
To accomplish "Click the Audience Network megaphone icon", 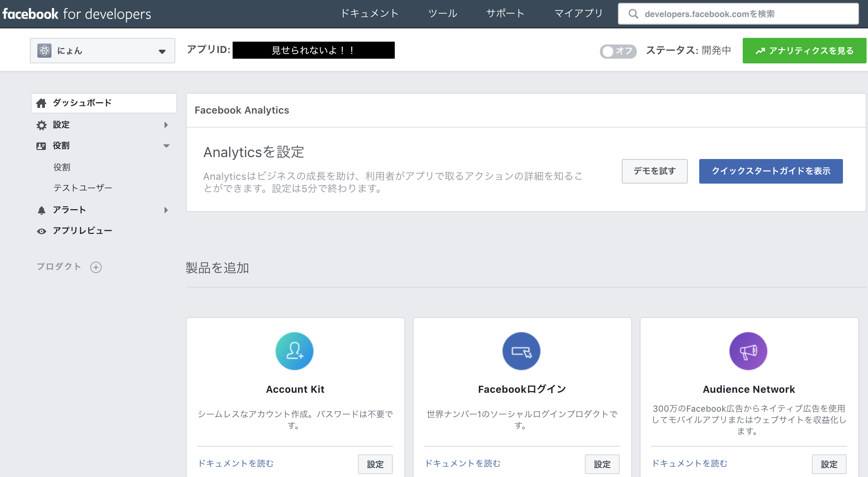I will pos(748,351).
